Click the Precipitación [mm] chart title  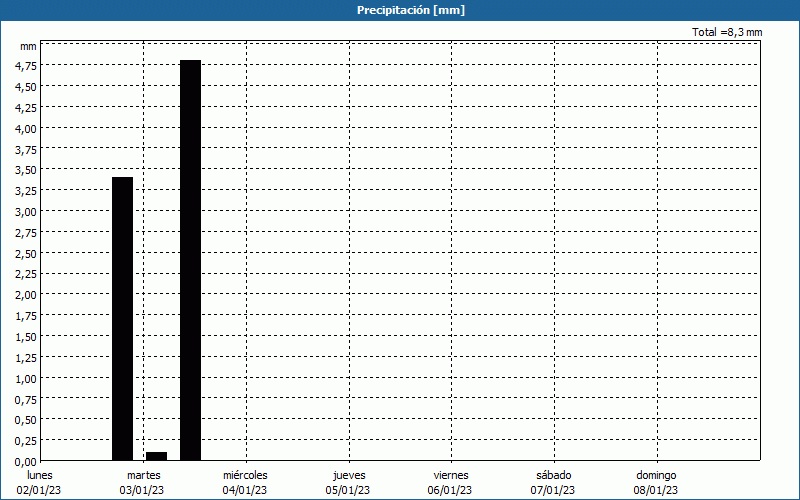click(411, 10)
